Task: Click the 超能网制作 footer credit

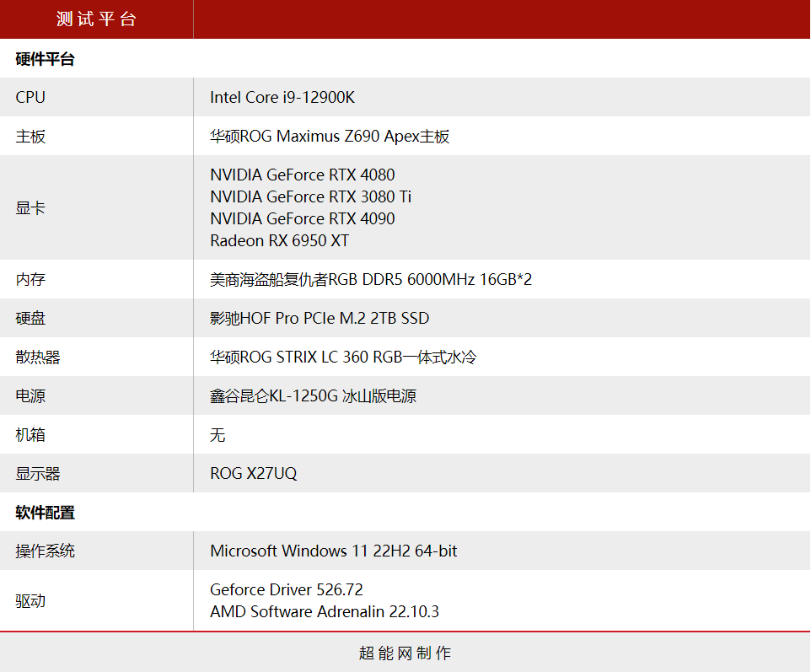Action: click(405, 653)
